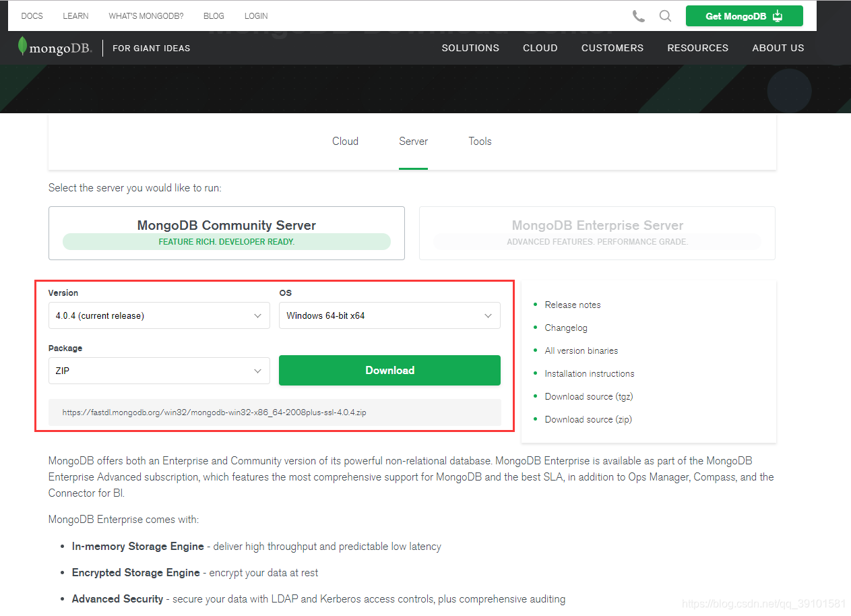This screenshot has height=616, width=851.
Task: Open the SOLUTIONS menu
Action: click(x=470, y=48)
